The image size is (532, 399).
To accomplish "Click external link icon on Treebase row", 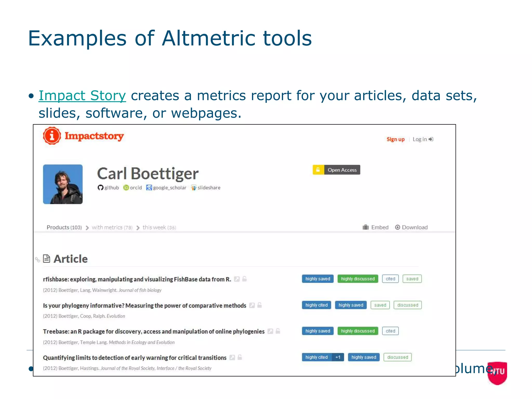I will tap(270, 331).
